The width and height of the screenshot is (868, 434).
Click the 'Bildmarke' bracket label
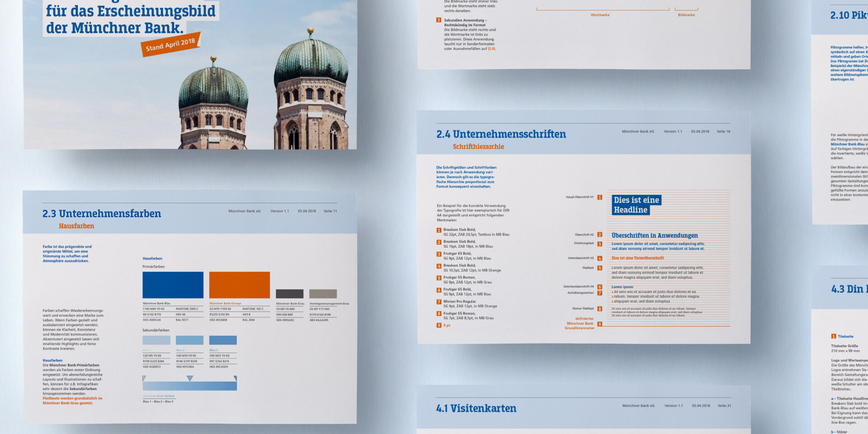[686, 15]
